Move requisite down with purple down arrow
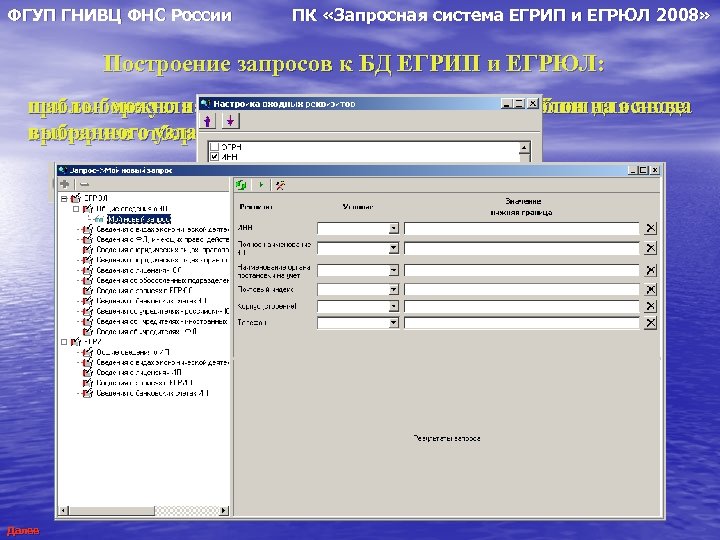 (x=230, y=121)
